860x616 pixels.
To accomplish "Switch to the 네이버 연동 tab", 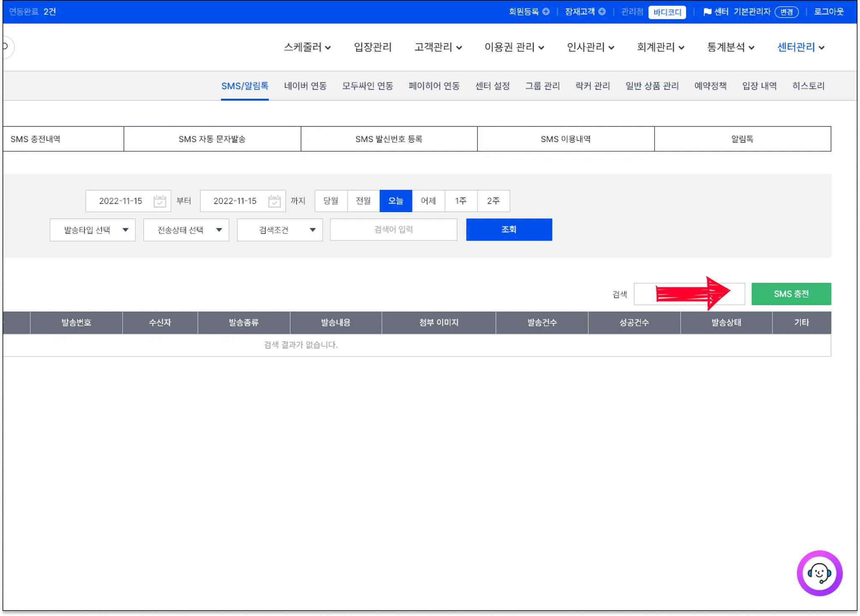I will point(305,86).
